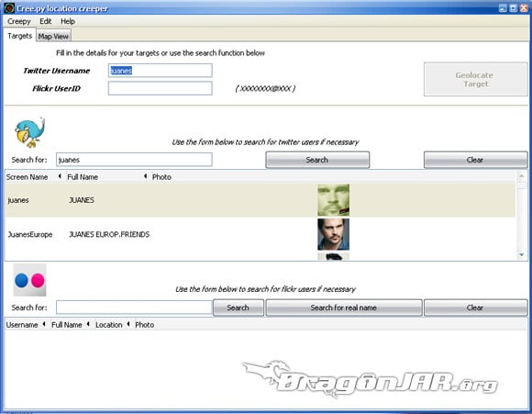The image size is (532, 414).
Task: Sort by Flickr Full Name column header
Action: pos(67,325)
